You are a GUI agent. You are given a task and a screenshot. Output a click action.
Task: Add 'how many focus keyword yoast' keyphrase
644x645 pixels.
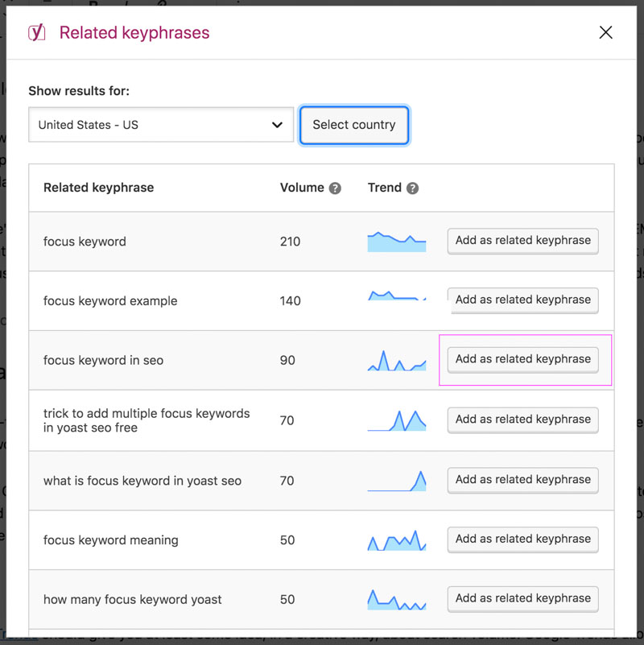tap(522, 598)
